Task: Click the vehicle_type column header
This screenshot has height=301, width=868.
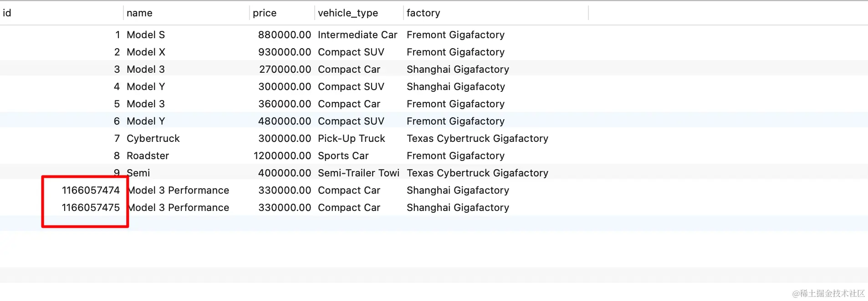Action: point(359,13)
